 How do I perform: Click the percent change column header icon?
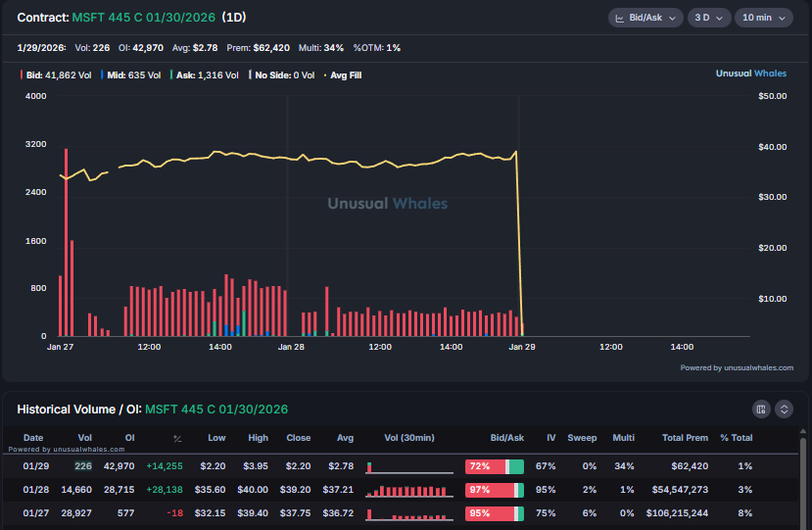177,438
